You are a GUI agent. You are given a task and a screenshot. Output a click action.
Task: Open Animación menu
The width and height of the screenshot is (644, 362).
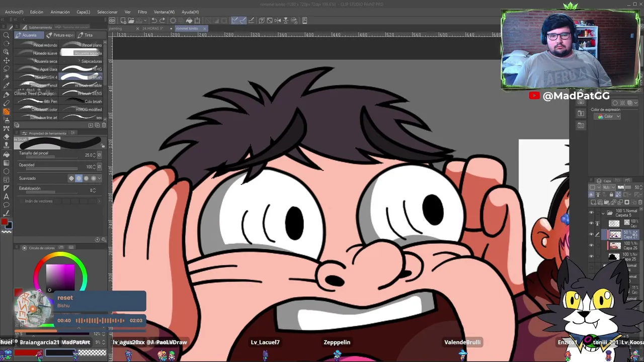pos(60,12)
